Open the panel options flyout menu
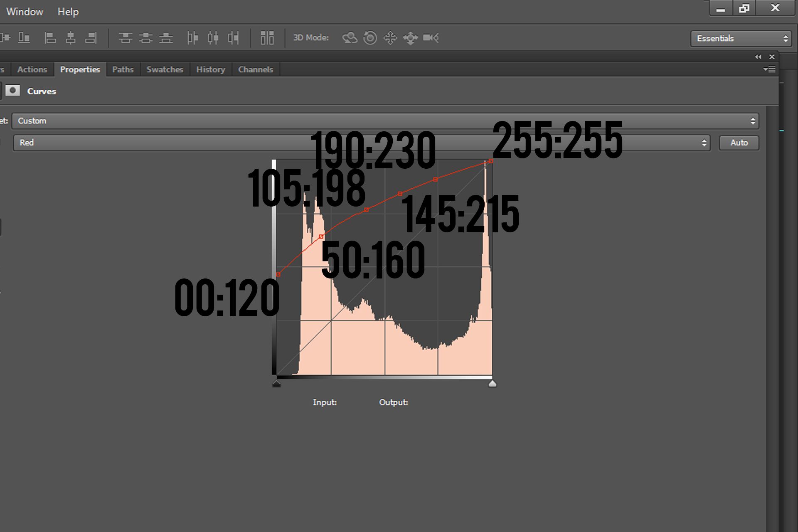Viewport: 798px width, 532px height. [x=769, y=69]
